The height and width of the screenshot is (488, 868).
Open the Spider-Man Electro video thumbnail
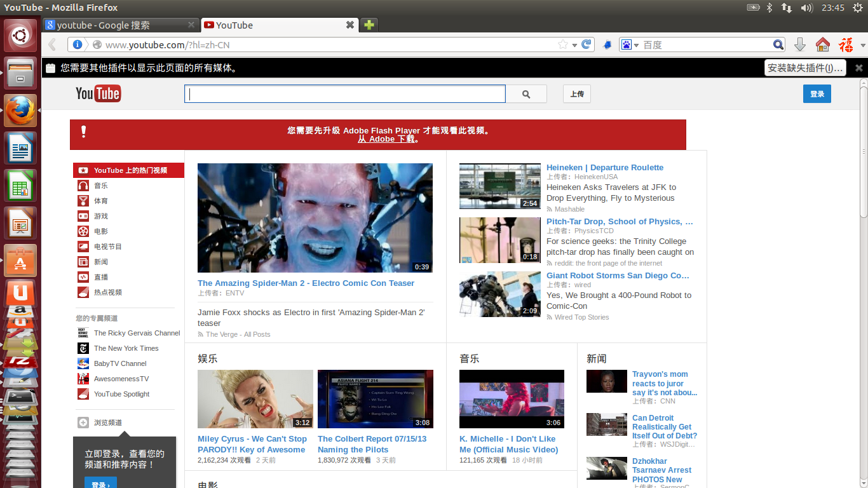(x=315, y=218)
